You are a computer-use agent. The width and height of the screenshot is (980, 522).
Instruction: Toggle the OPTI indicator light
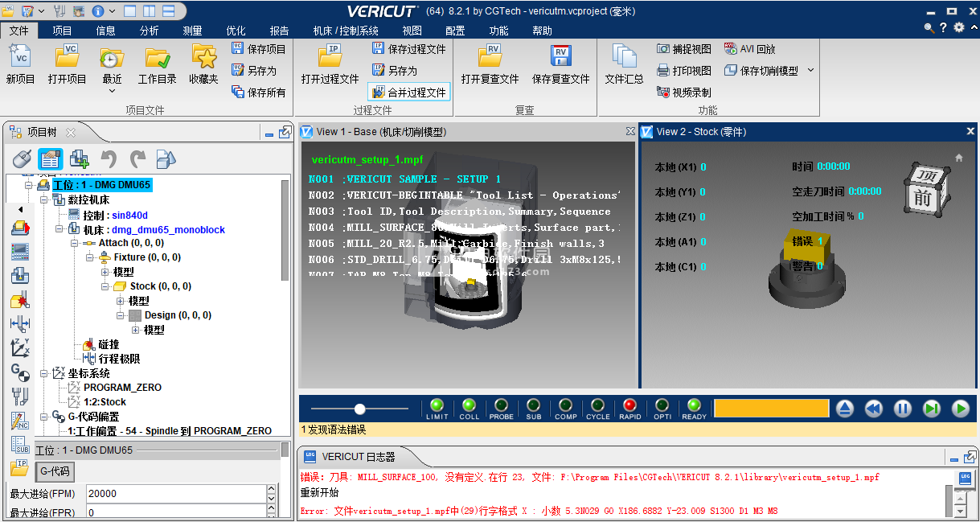pos(662,405)
